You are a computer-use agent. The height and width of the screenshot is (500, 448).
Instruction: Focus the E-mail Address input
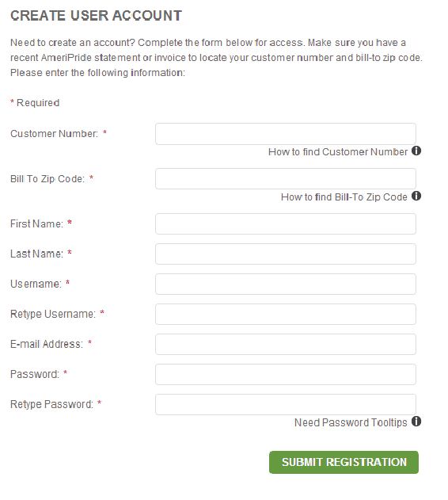pos(286,344)
